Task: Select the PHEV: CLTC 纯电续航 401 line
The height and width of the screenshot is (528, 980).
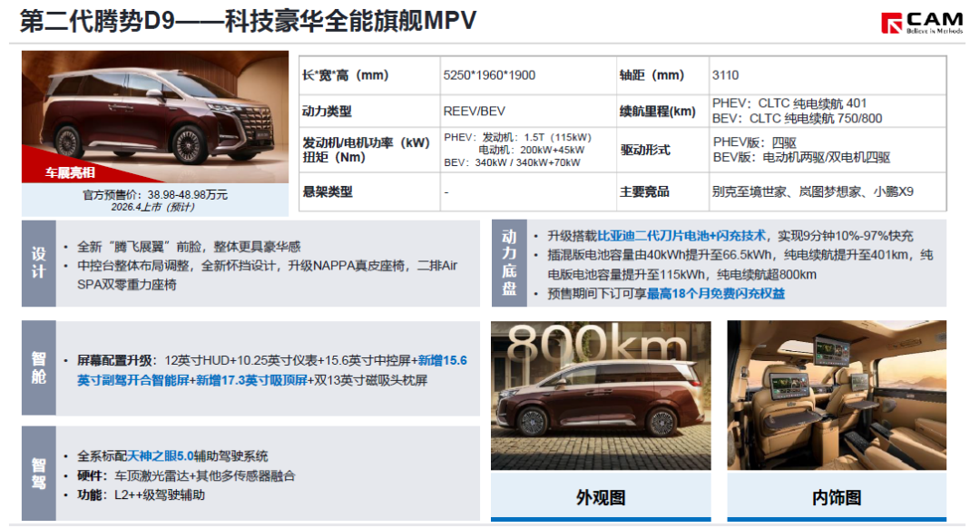Action: pyautogui.click(x=789, y=103)
